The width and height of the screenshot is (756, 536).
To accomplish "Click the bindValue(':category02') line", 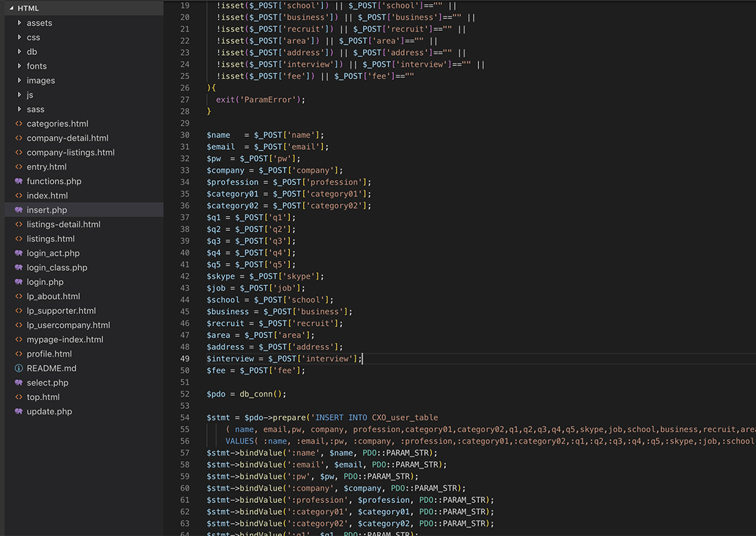I will coord(351,524).
